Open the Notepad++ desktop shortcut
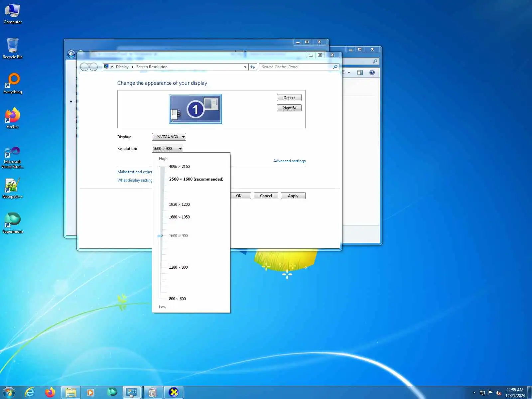The image size is (532, 399). [13, 188]
